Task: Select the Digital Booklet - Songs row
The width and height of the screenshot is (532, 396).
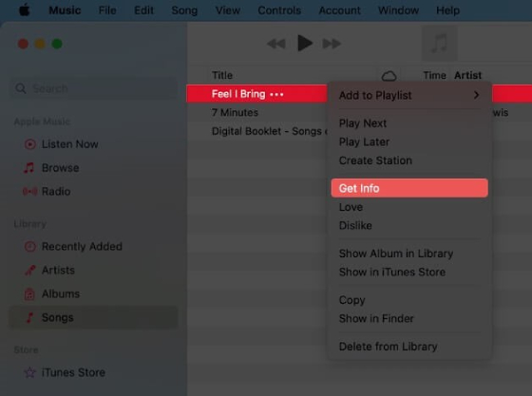Action: [256, 131]
